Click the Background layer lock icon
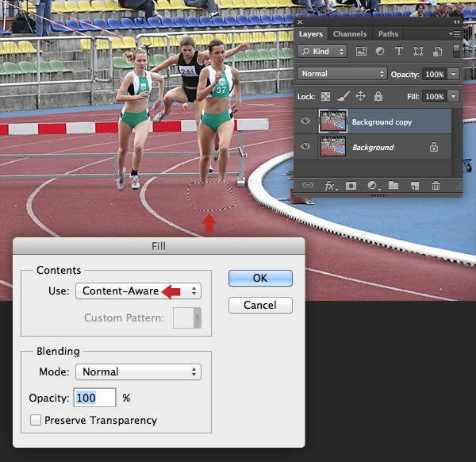This screenshot has height=462, width=476. (x=434, y=147)
